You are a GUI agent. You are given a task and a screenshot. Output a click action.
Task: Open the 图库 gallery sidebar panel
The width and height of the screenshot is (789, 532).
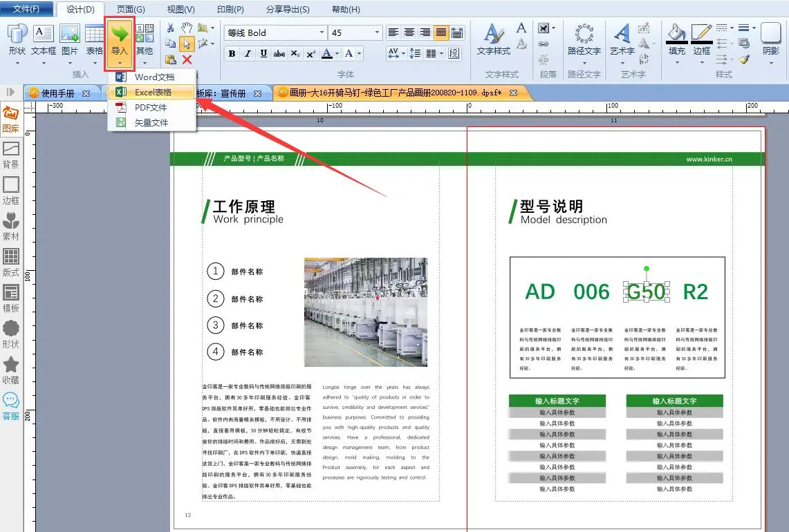(x=10, y=118)
